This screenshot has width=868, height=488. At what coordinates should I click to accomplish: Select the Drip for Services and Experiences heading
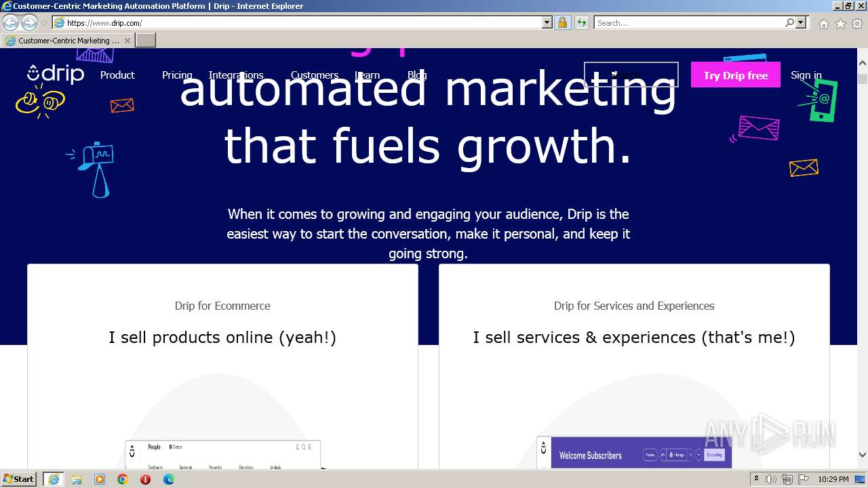(634, 306)
